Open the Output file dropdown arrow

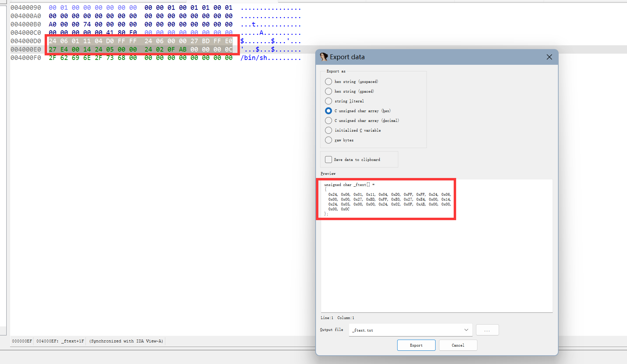tap(466, 330)
